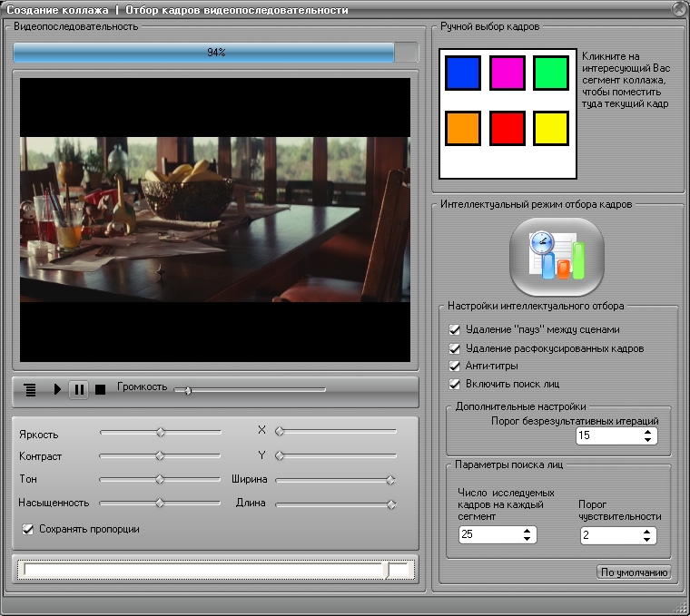Click the 'Длина' slider handle
The image size is (690, 616).
[391, 504]
